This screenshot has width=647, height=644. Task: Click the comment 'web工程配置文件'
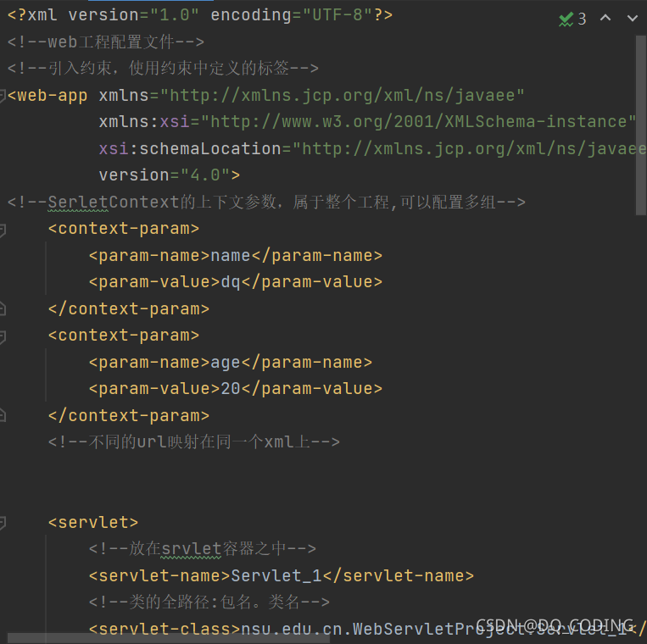tap(106, 42)
